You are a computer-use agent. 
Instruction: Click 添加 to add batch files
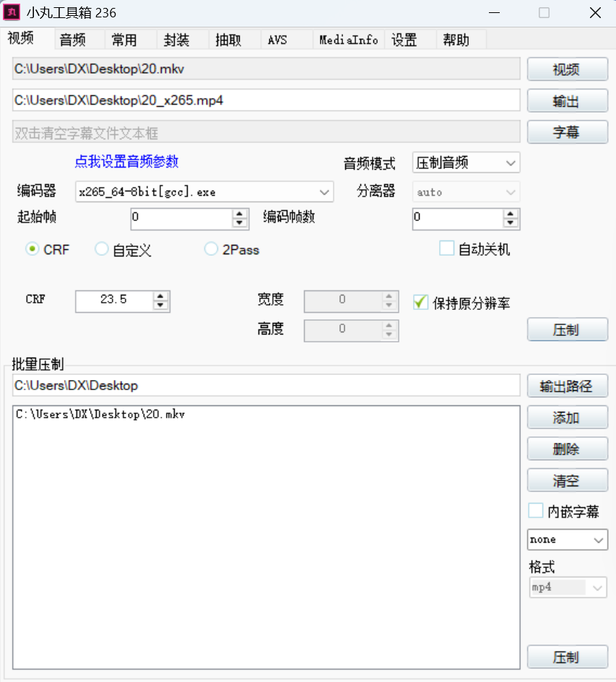point(567,417)
